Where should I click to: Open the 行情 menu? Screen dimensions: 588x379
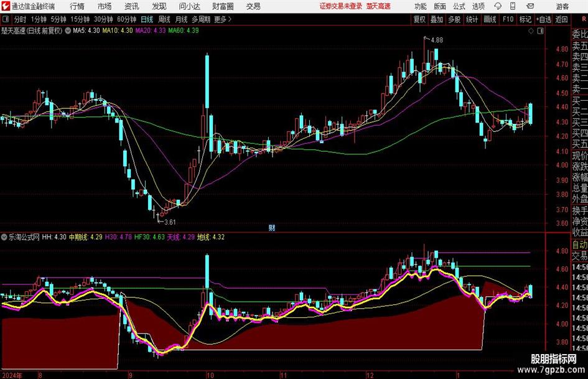click(77, 6)
